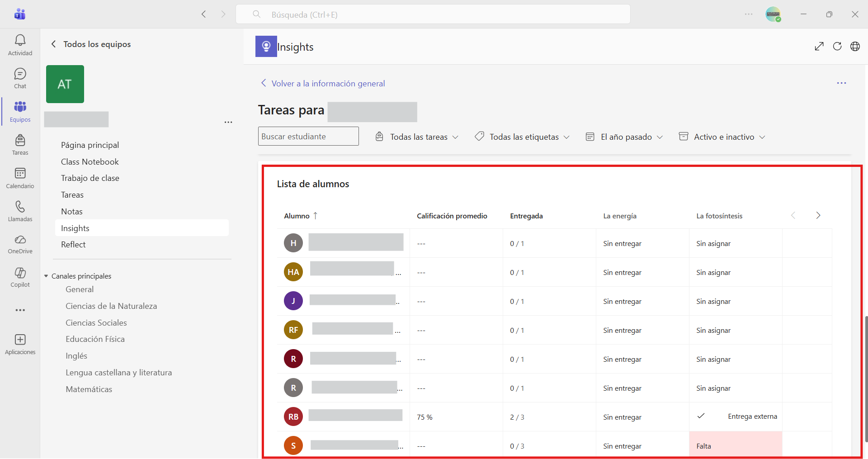Open settings ellipsis next to profile picture
The image size is (868, 459).
749,14
